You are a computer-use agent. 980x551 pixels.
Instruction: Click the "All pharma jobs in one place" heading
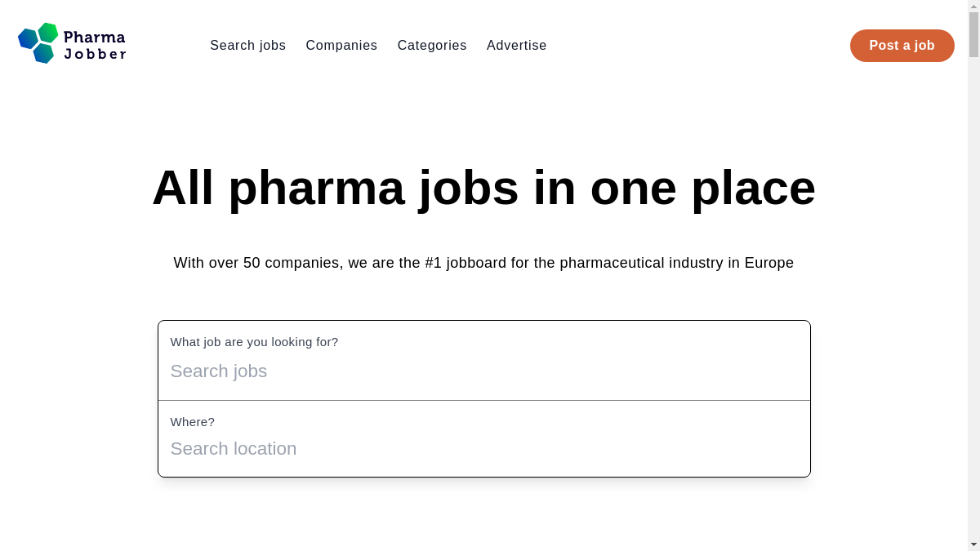[x=483, y=188]
